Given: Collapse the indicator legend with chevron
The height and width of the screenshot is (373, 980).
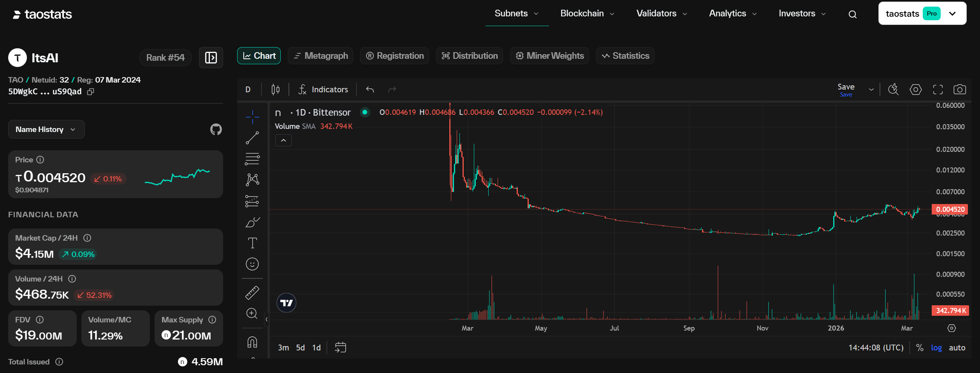Looking at the screenshot, I should (283, 140).
